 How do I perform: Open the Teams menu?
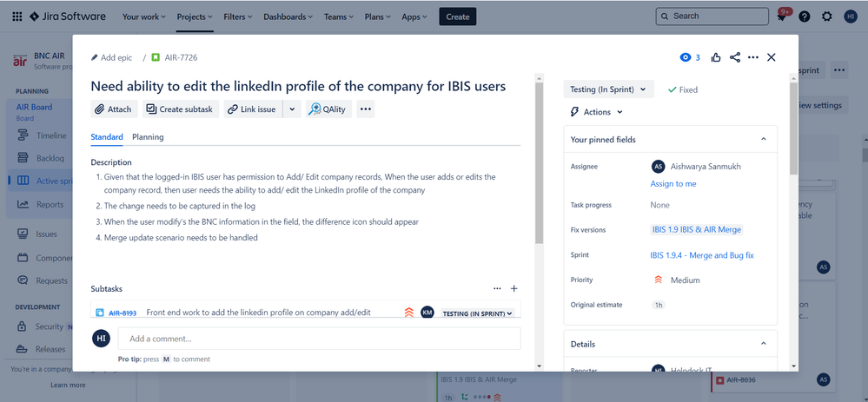(x=339, y=16)
